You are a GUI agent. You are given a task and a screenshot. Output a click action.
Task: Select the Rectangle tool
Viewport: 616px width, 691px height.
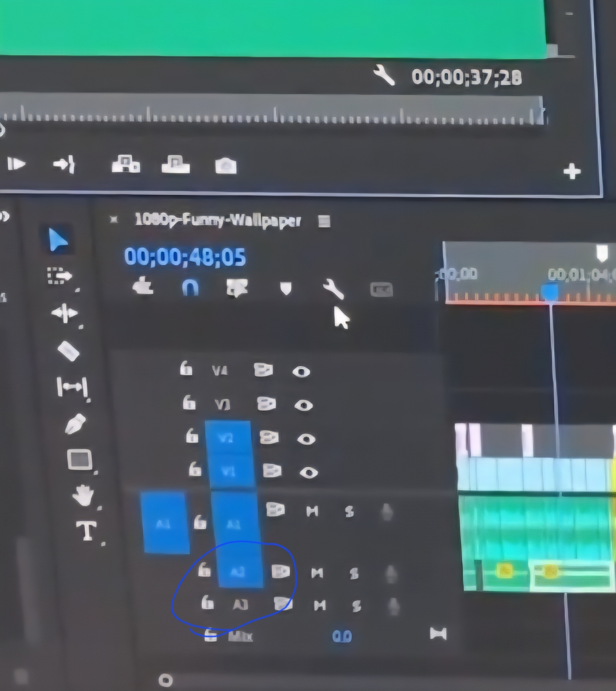pyautogui.click(x=79, y=460)
